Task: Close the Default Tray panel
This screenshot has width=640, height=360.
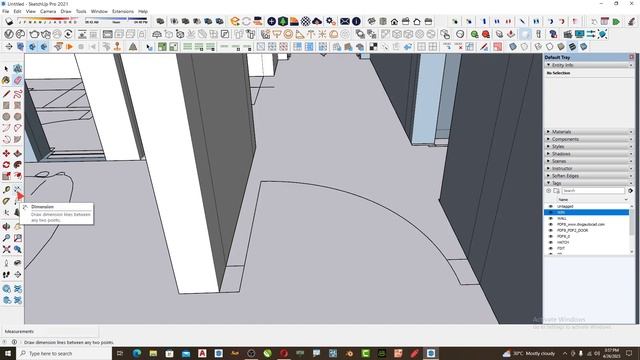Action: coord(631,57)
